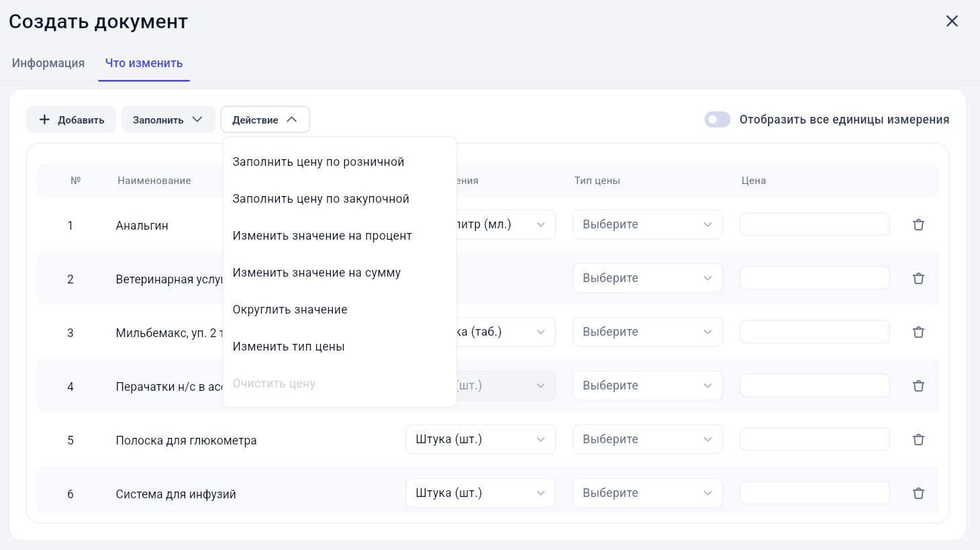Remove the Ветеринарная услуга row via trash icon
This screenshot has height=550, width=980.
click(x=918, y=278)
